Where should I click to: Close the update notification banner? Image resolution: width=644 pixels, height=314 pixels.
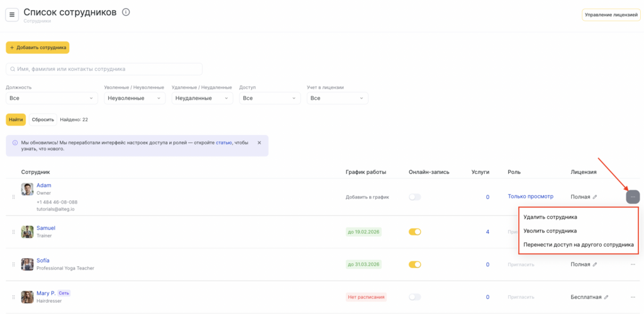coord(259,143)
